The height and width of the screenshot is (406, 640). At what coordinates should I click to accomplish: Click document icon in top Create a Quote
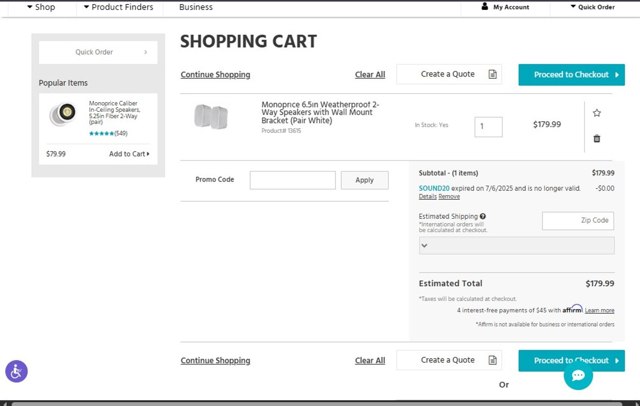coord(493,74)
